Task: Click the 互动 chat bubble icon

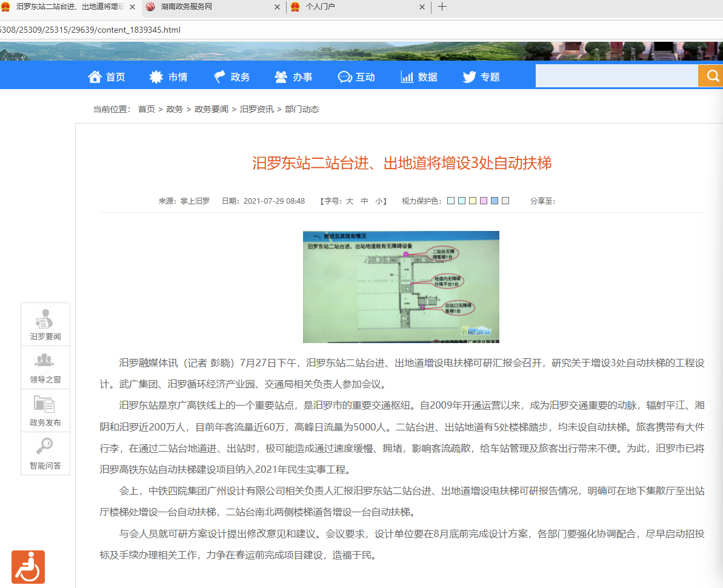Action: coord(345,77)
